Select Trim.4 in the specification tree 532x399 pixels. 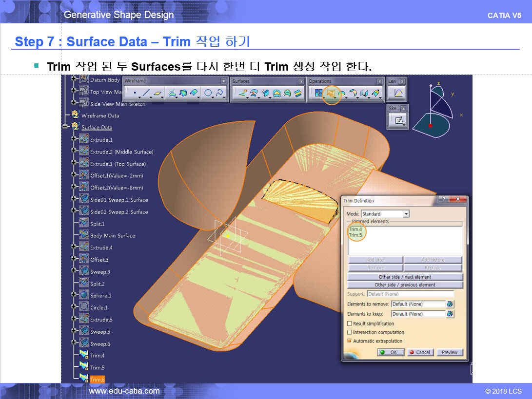coord(97,356)
